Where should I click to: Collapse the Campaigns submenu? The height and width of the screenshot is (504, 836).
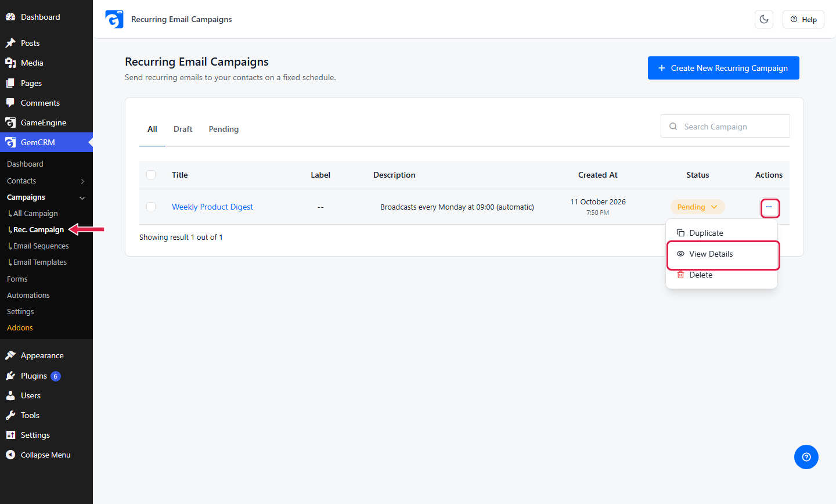pos(82,197)
